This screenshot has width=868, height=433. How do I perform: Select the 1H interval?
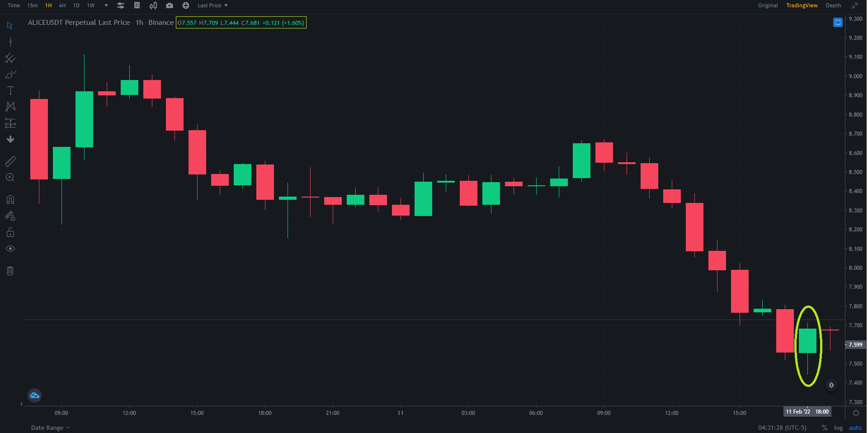(x=48, y=5)
